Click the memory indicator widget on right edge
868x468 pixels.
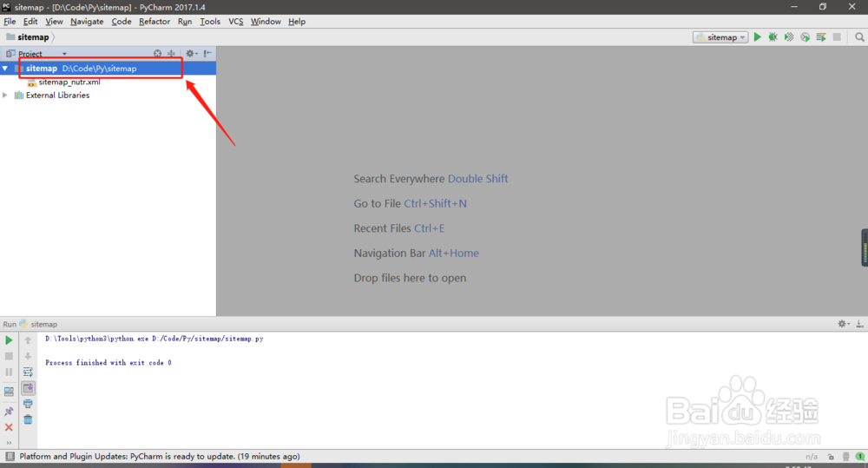pyautogui.click(x=865, y=247)
